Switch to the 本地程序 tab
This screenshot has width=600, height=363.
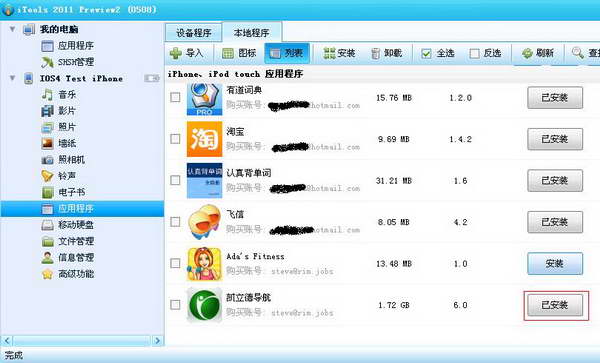point(251,33)
